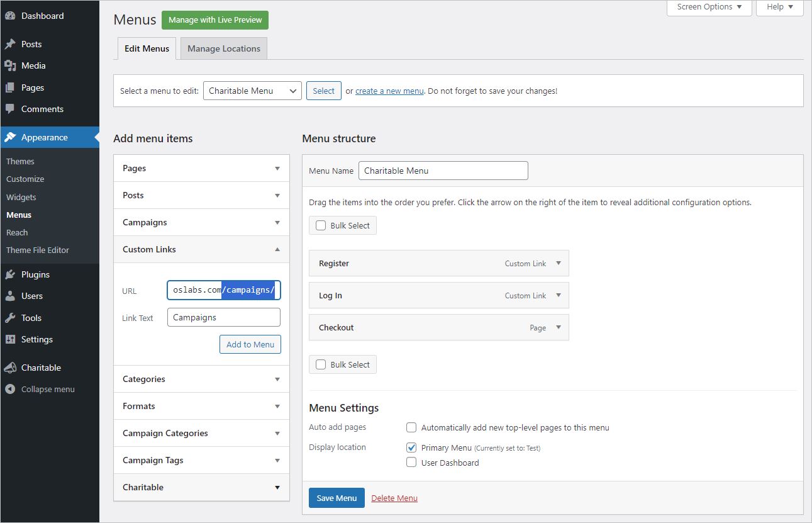This screenshot has height=523, width=812.
Task: Click the Charitable megaphone icon
Action: (10, 368)
